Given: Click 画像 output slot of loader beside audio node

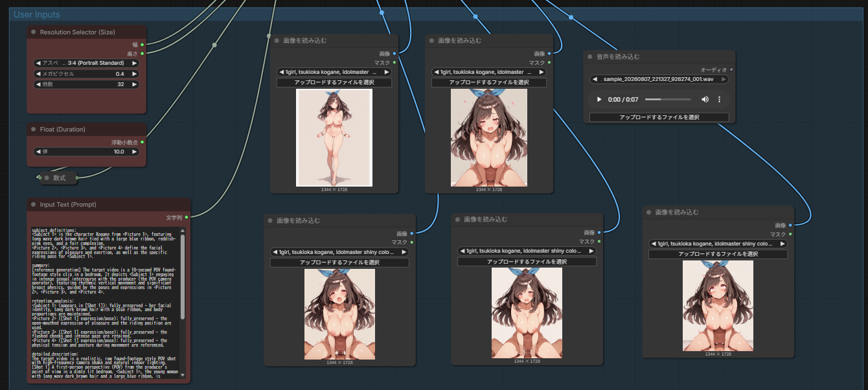Looking at the screenshot, I should tap(549, 53).
